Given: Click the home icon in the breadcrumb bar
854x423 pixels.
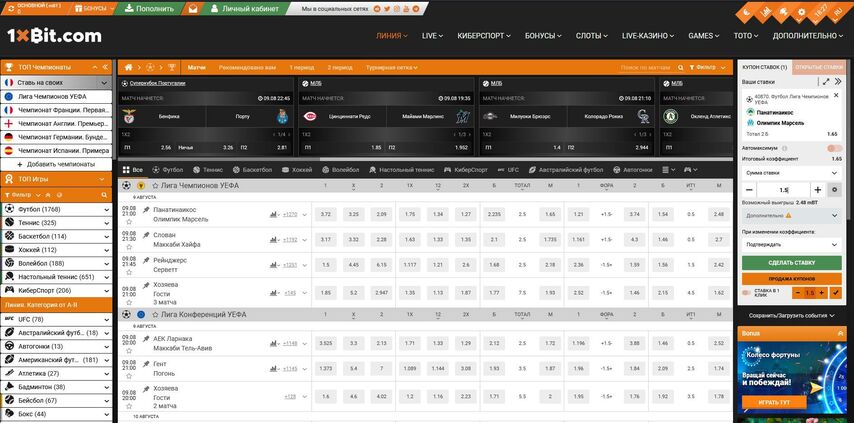Looking at the screenshot, I should point(129,68).
